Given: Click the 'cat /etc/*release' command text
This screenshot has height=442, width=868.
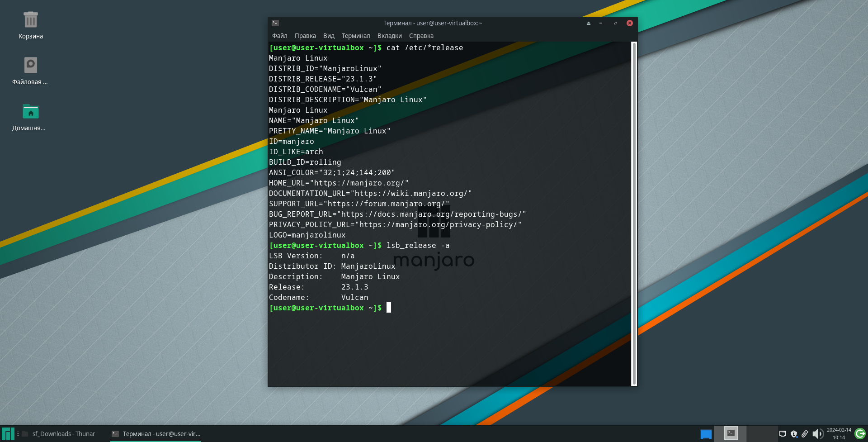Looking at the screenshot, I should coord(425,48).
